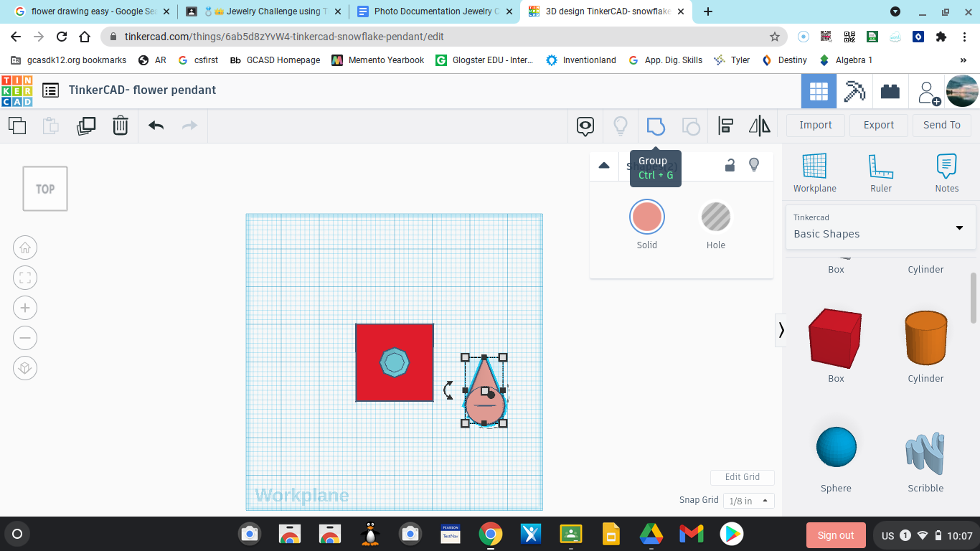Collapse the shapes panel with side arrow
This screenshot has height=551, width=980.
point(781,330)
